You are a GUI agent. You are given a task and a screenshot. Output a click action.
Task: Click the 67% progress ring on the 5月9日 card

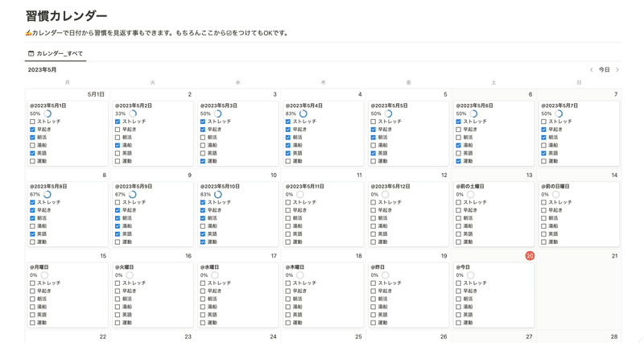[133, 195]
